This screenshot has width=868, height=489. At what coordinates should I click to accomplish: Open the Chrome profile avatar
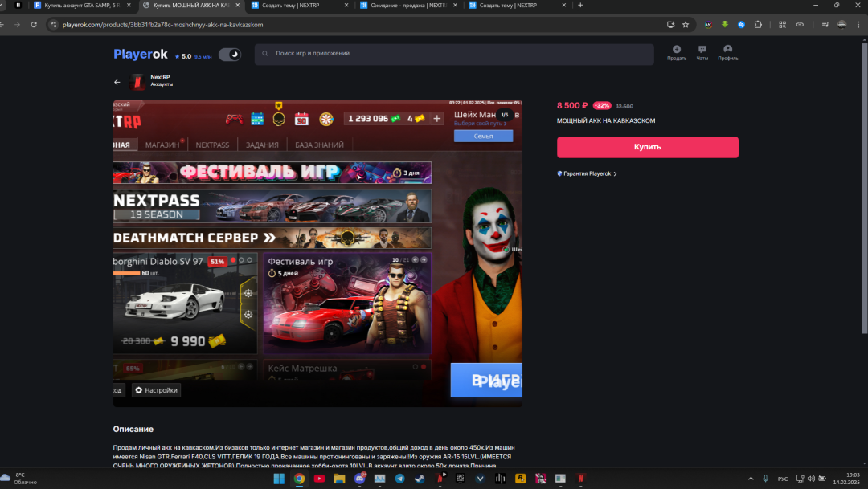coord(841,25)
